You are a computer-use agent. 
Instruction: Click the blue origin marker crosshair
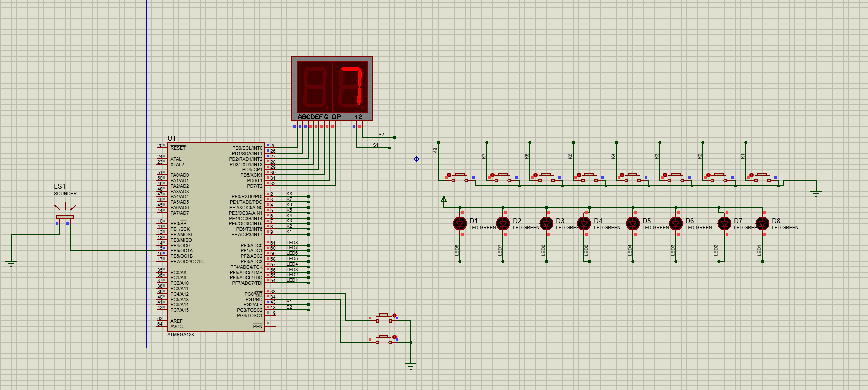tap(416, 159)
